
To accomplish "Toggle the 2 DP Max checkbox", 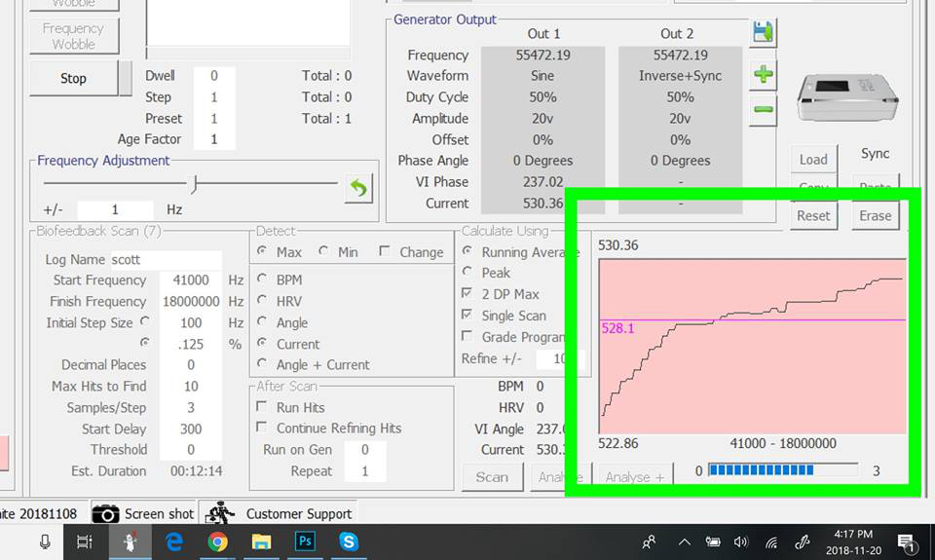I will tap(467, 293).
